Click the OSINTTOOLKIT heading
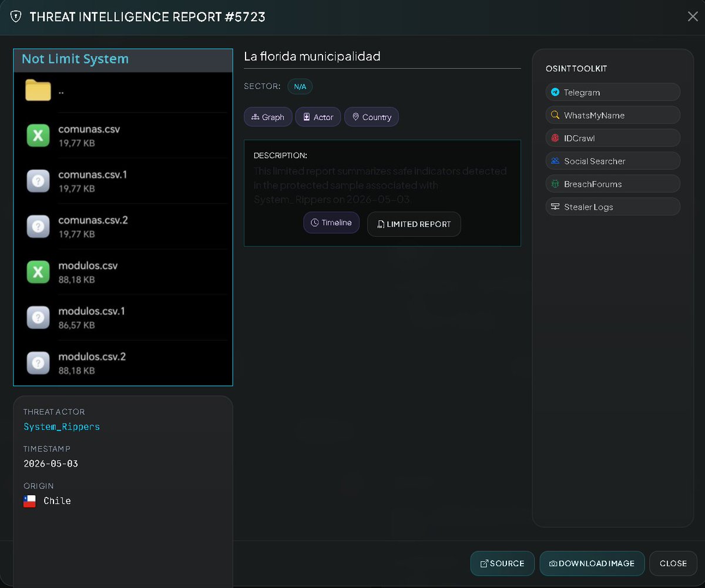 [x=576, y=69]
